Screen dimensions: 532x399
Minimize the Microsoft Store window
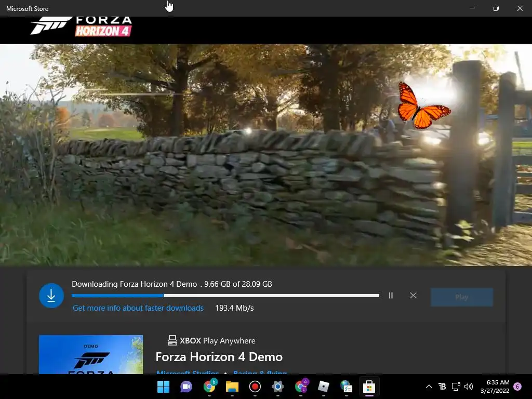click(x=472, y=8)
